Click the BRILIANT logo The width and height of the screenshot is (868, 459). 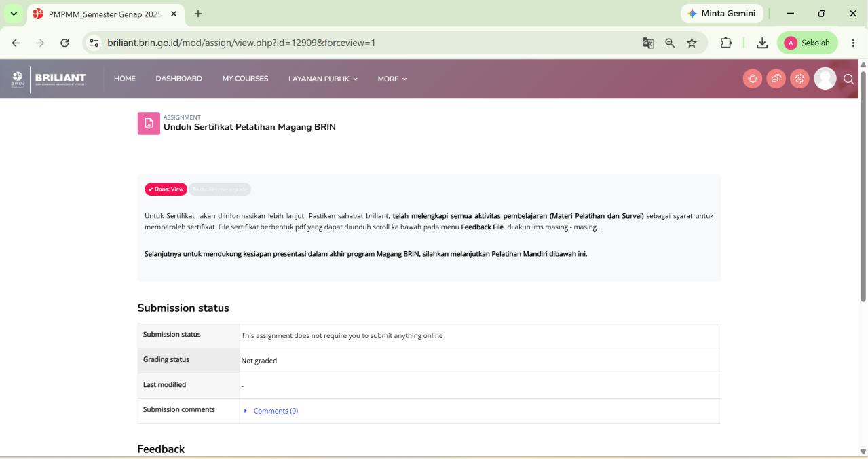click(48, 79)
